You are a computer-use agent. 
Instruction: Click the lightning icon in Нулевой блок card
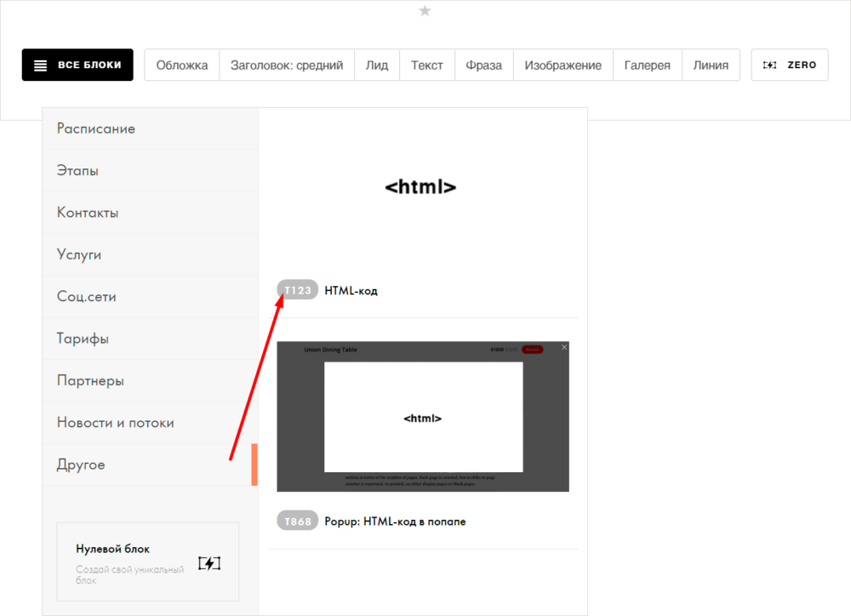(209, 563)
